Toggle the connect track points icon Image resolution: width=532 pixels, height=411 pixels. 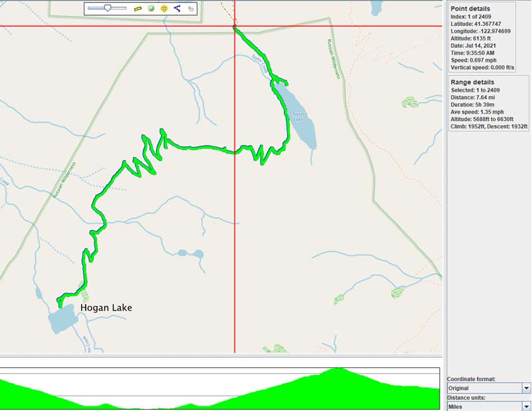point(177,9)
